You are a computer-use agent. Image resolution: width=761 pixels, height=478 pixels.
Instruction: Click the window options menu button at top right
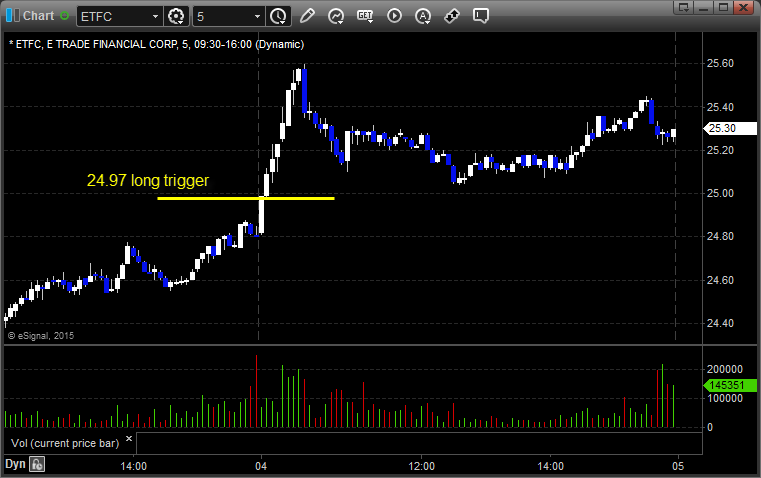pyautogui.click(x=684, y=7)
